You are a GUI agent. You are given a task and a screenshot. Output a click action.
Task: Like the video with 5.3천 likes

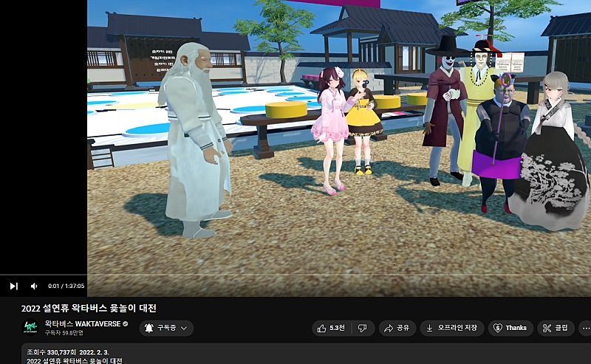pyautogui.click(x=331, y=328)
